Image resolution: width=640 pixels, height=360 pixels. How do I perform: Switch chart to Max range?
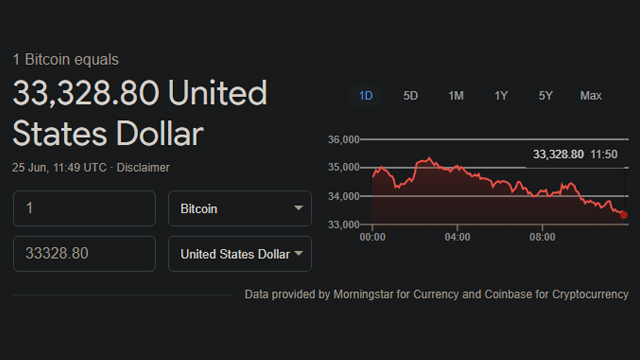pyautogui.click(x=591, y=96)
